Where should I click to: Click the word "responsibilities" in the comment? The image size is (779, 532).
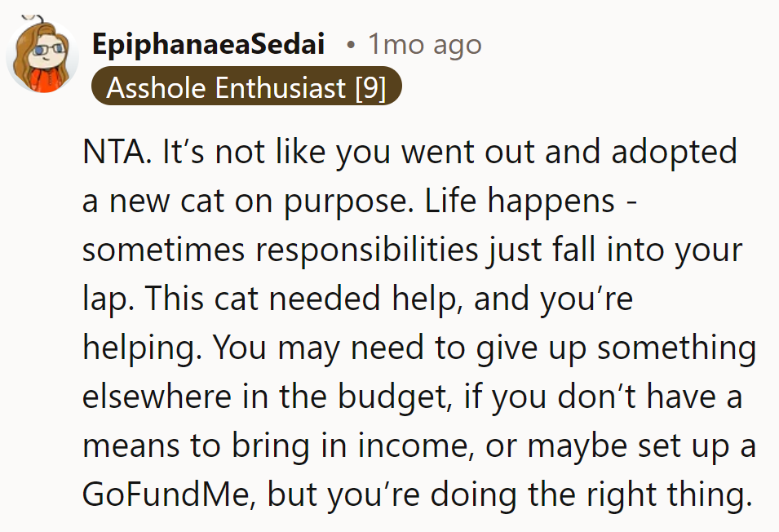[x=323, y=250]
